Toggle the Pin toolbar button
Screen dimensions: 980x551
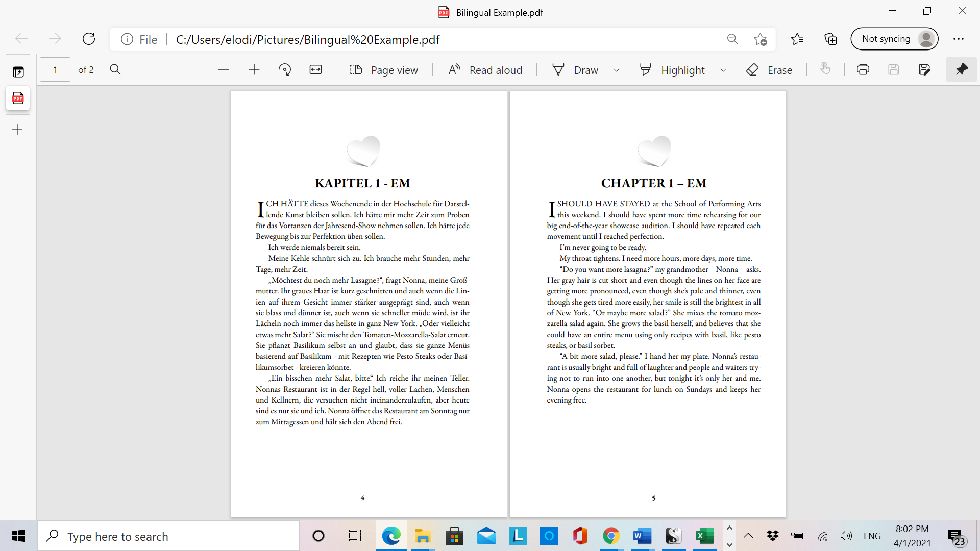[962, 70]
